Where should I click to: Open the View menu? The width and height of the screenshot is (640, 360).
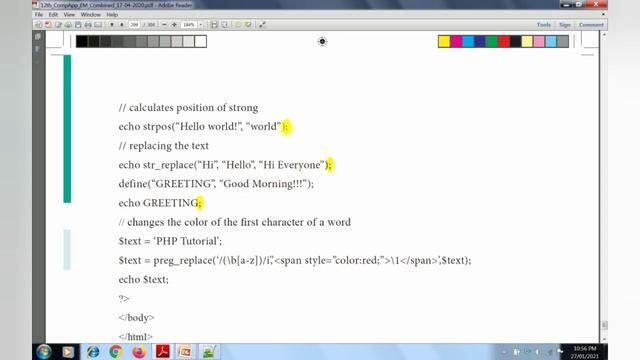69,15
